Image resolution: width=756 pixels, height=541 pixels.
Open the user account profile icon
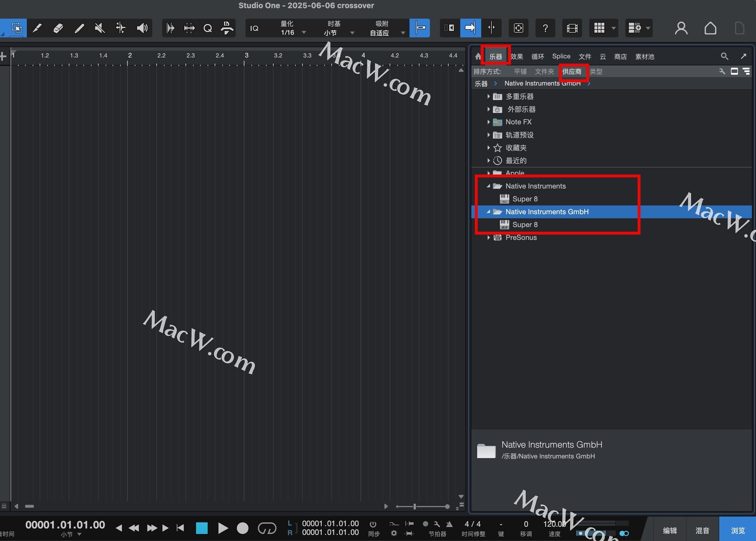[x=681, y=28]
